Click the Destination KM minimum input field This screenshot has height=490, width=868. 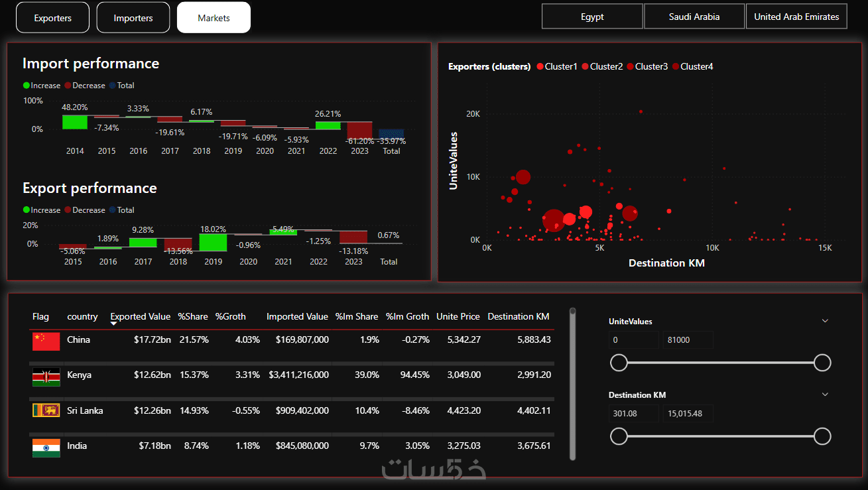pyautogui.click(x=634, y=414)
